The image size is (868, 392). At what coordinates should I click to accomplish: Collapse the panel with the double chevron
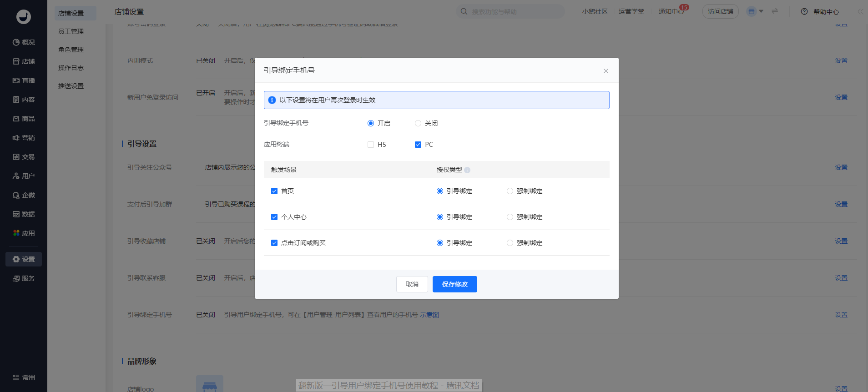coord(860,11)
